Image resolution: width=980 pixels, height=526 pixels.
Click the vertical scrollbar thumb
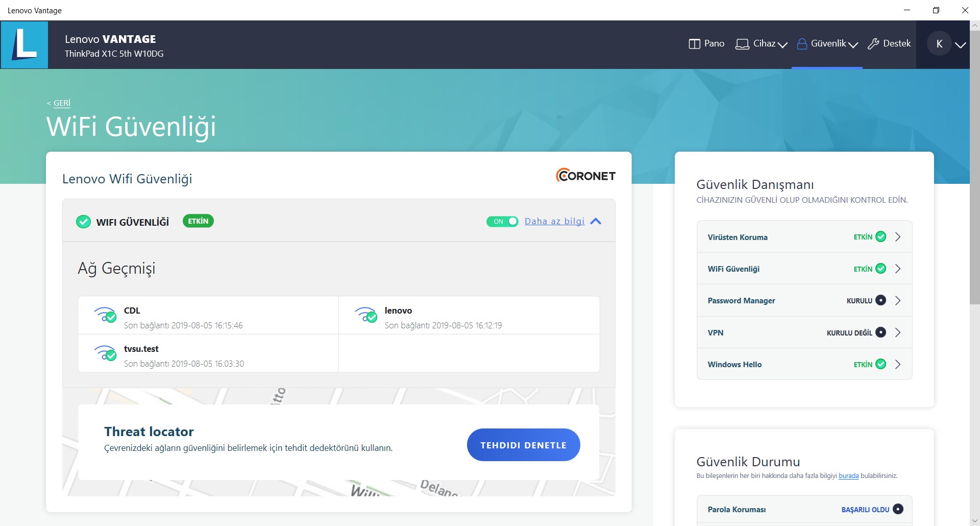click(974, 166)
